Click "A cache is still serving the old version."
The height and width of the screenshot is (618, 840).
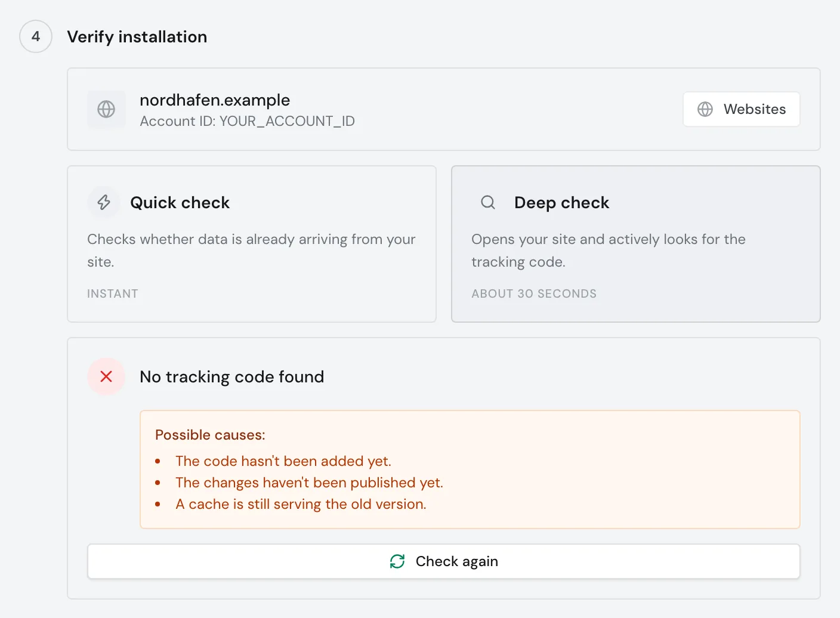(x=301, y=504)
